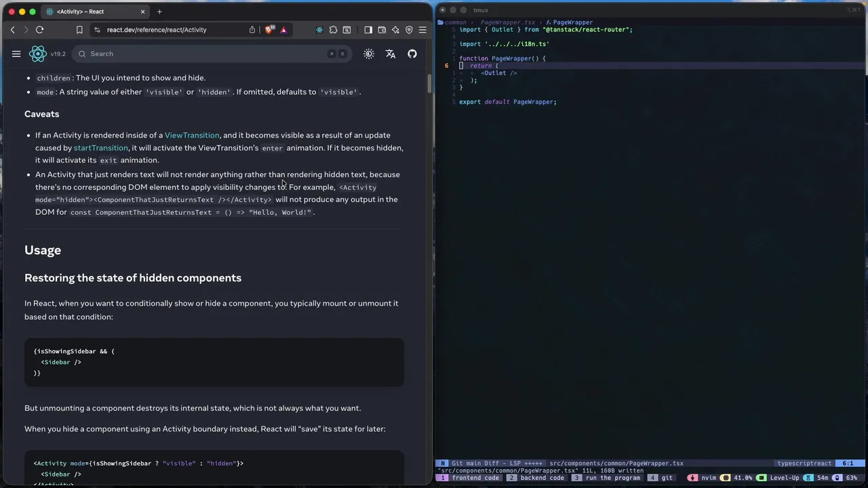This screenshot has width=868, height=488.
Task: Click the 'exit' inline code word
Action: point(108,161)
